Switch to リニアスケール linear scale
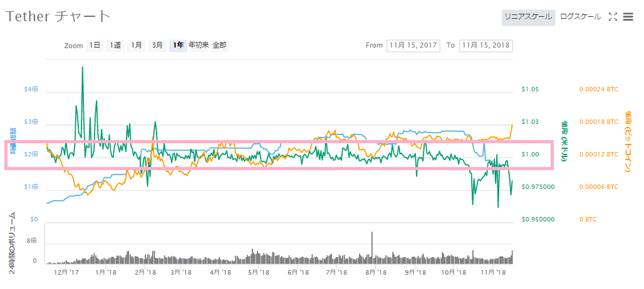 pyautogui.click(x=528, y=17)
